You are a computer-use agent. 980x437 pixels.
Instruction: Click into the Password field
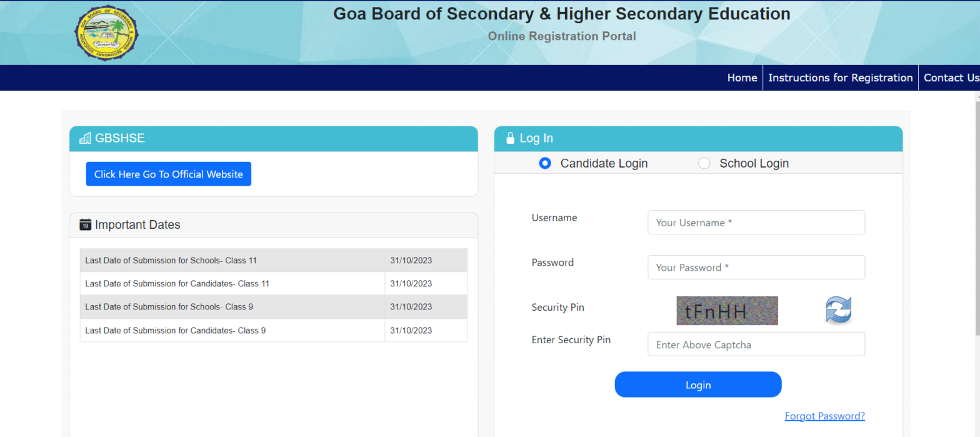756,267
